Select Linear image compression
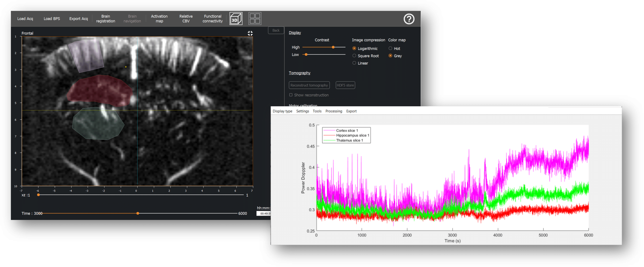Screen dimensions: 644x267 354,63
